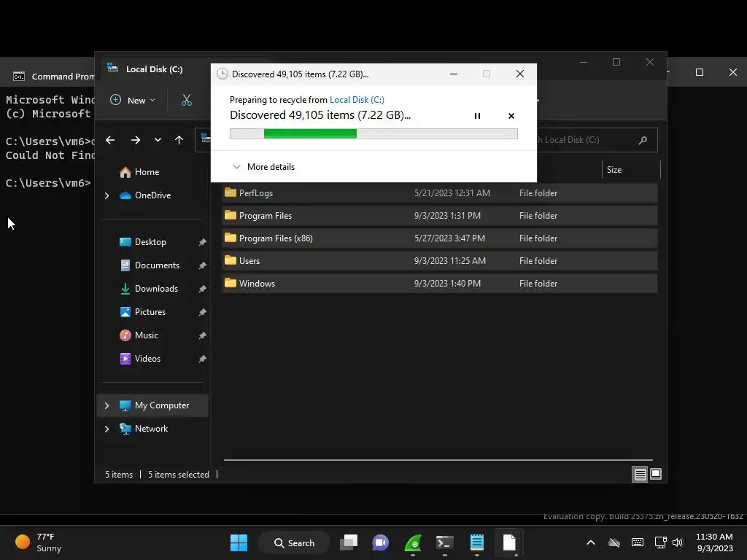Click the Cut scissors icon
The height and width of the screenshot is (560, 747).
pos(187,100)
